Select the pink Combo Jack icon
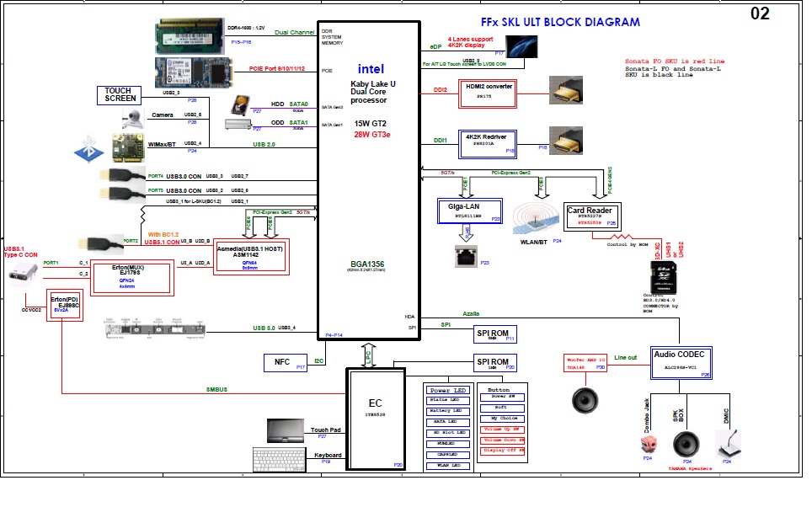Screen dimensions: 812x507 (x=649, y=445)
